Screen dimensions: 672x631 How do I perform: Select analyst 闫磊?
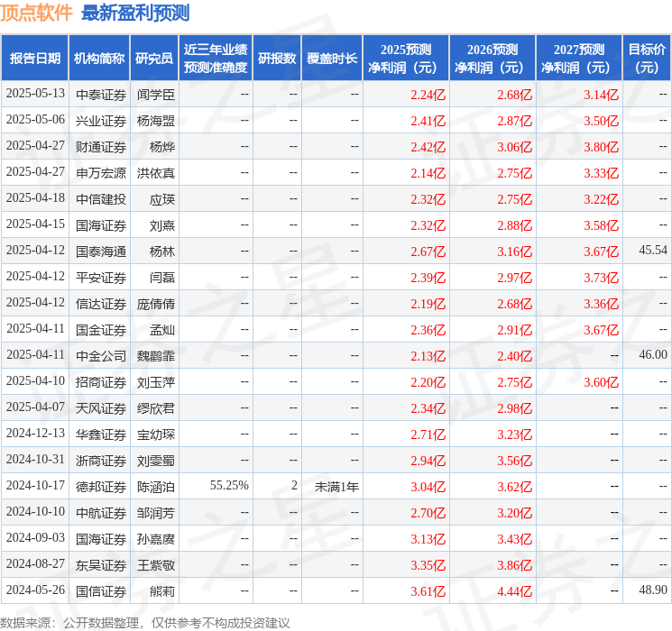(162, 278)
